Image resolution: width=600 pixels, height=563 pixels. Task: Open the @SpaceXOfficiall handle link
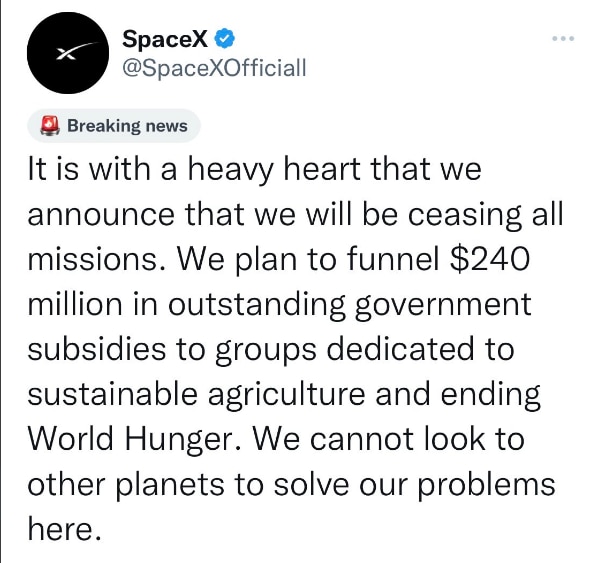point(214,68)
